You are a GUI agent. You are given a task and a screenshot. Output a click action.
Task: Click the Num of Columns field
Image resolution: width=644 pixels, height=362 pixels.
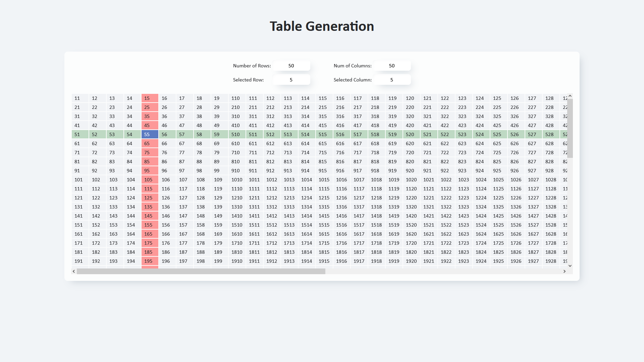tap(392, 66)
